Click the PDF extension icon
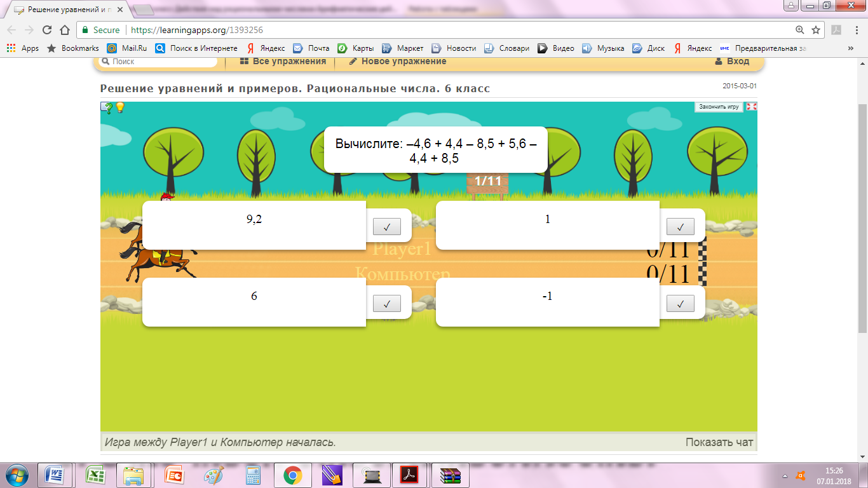868x488 pixels. click(837, 30)
